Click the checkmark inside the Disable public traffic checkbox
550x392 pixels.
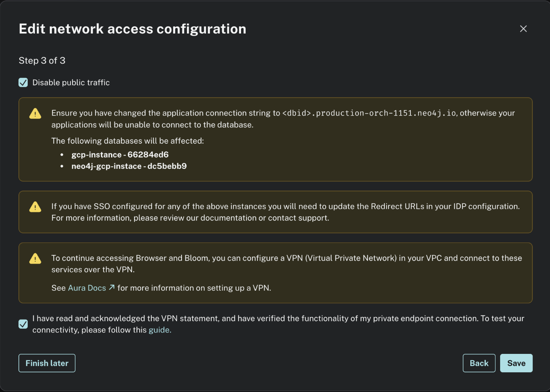click(23, 83)
